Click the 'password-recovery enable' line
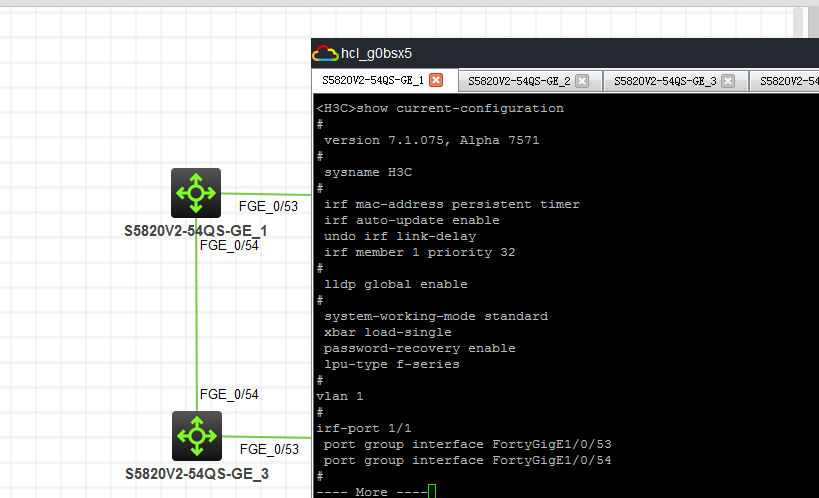 tap(419, 348)
